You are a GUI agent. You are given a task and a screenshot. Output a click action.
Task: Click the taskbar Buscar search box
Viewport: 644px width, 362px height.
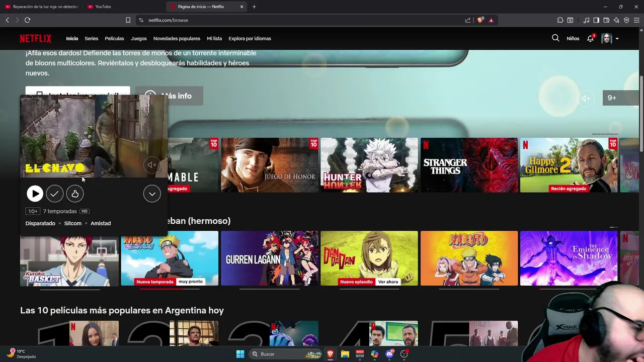tap(286, 354)
